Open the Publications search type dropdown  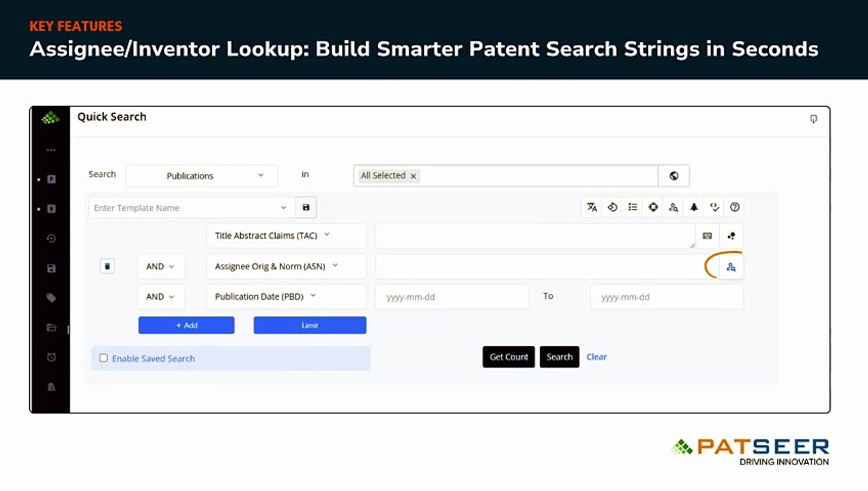[202, 176]
